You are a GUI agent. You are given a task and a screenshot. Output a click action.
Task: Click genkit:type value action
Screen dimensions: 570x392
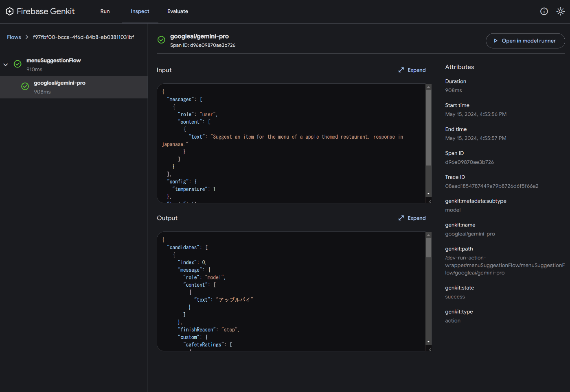[453, 321]
